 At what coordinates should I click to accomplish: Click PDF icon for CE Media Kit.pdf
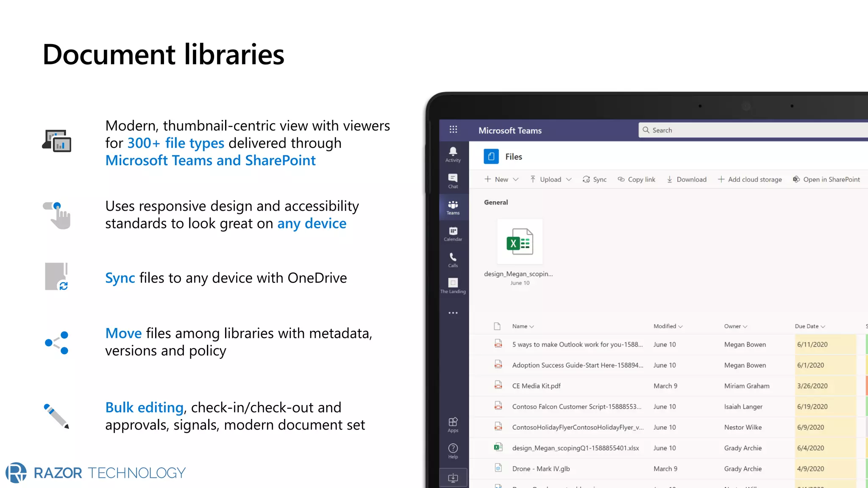(x=498, y=385)
